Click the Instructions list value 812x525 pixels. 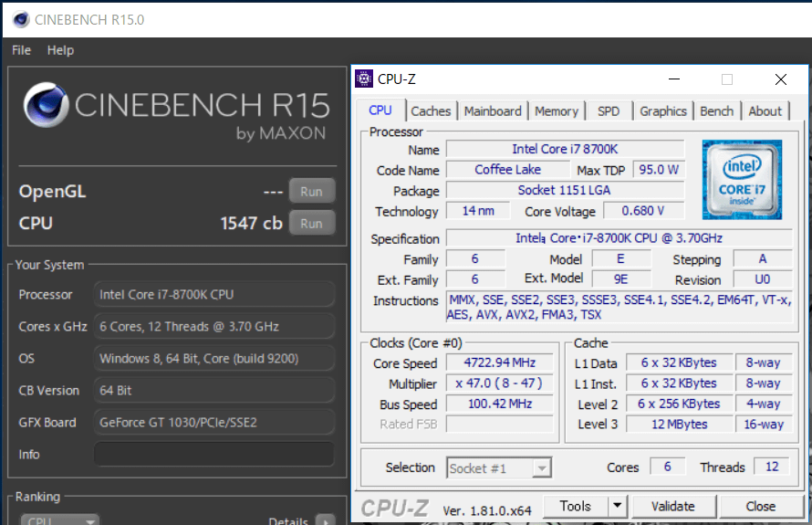[619, 307]
